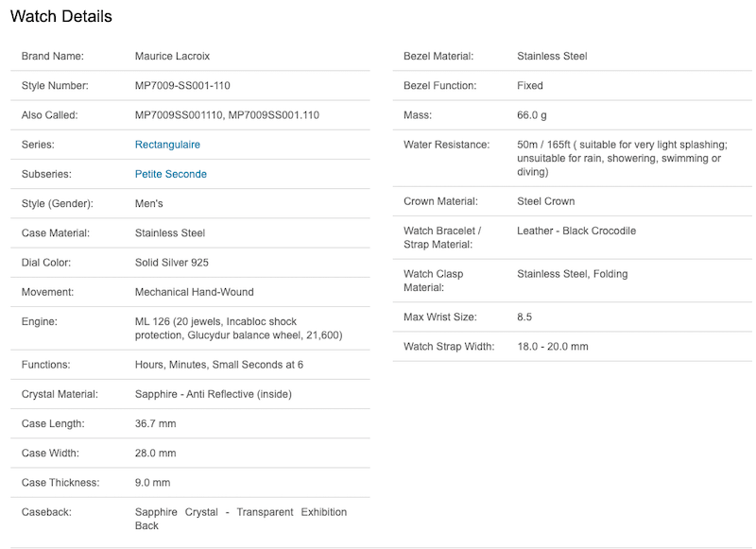Click case thickness value 9.0 mm
756x549 pixels.
[152, 483]
